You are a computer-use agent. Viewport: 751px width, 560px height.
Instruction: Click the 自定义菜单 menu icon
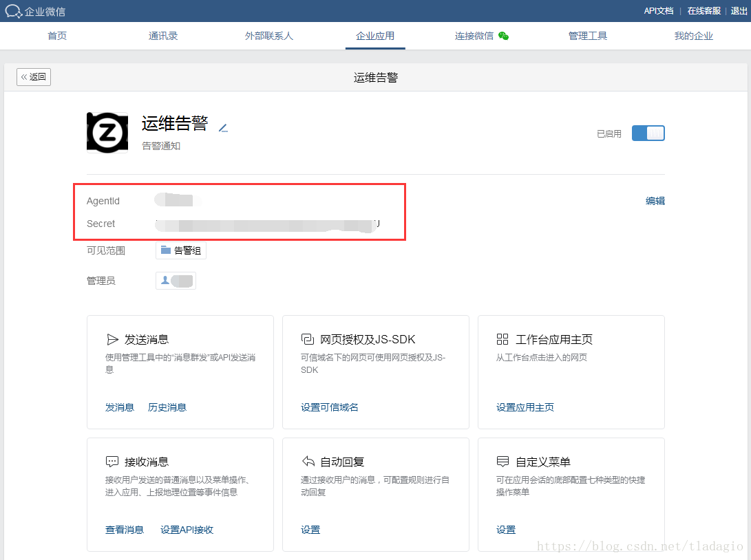point(503,462)
